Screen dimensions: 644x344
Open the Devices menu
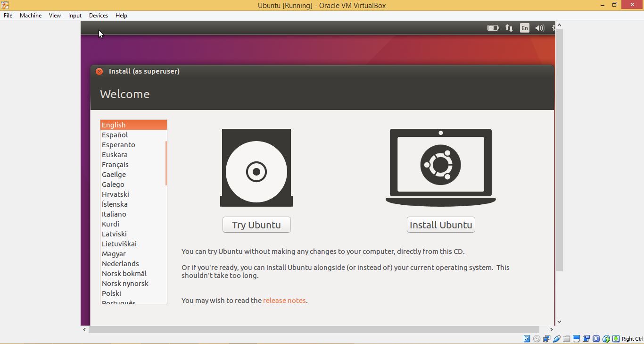tap(98, 15)
